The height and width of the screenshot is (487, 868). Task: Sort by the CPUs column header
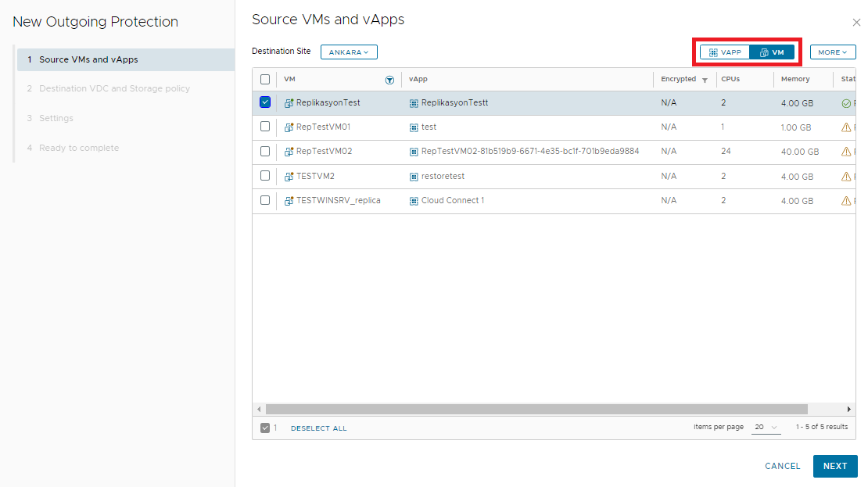pyautogui.click(x=730, y=79)
